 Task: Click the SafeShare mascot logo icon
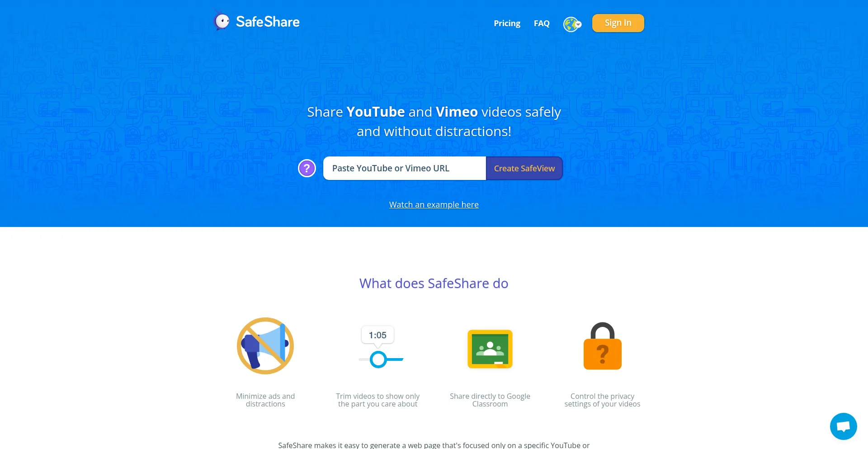point(221,21)
